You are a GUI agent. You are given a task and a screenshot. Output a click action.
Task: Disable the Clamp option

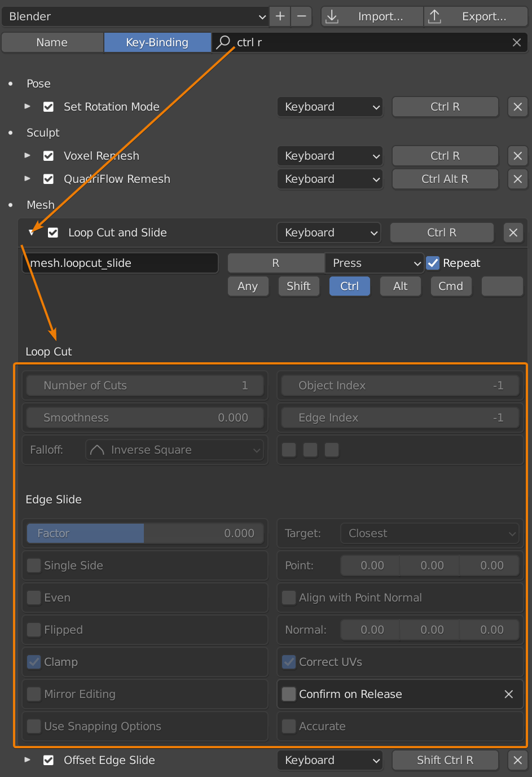click(x=34, y=662)
